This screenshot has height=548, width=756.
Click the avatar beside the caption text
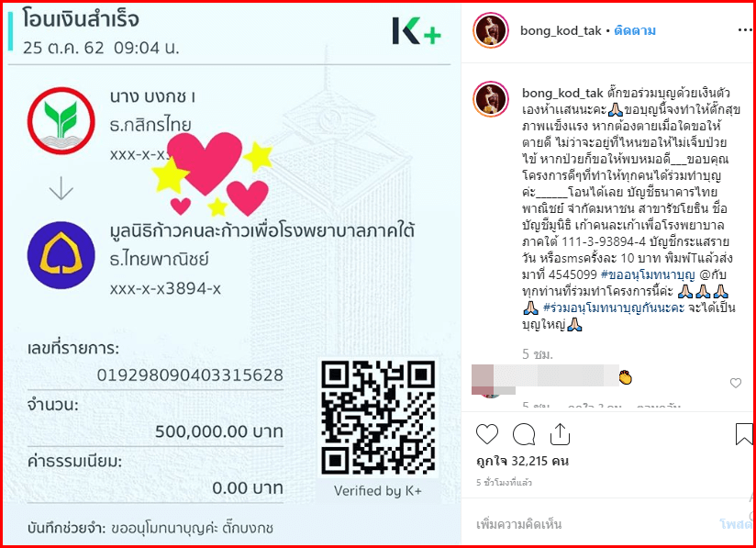[x=490, y=99]
